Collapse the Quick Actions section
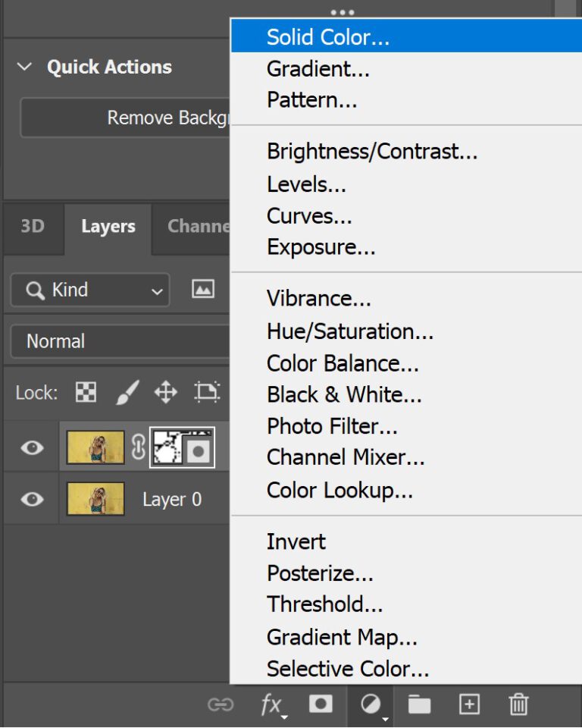 pos(25,67)
